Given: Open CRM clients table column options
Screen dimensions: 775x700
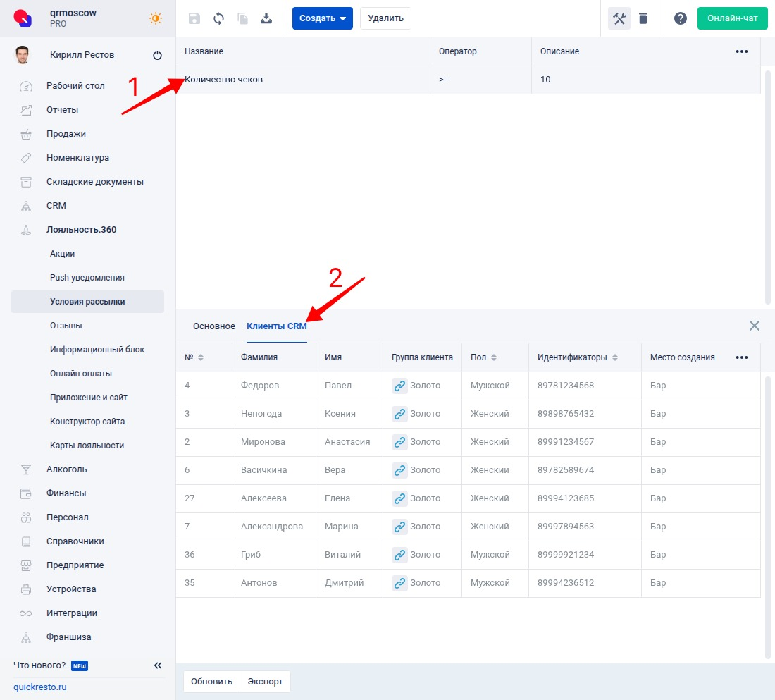Looking at the screenshot, I should click(x=741, y=357).
